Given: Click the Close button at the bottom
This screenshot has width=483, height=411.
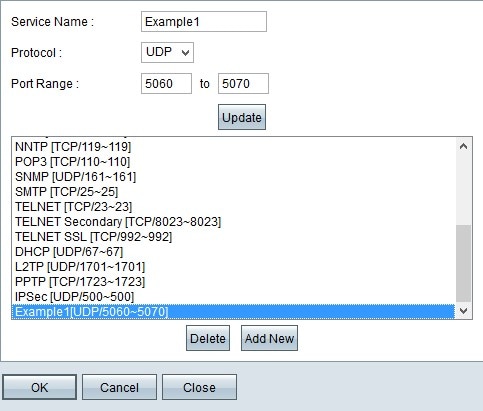Looking at the screenshot, I should coord(199,387).
